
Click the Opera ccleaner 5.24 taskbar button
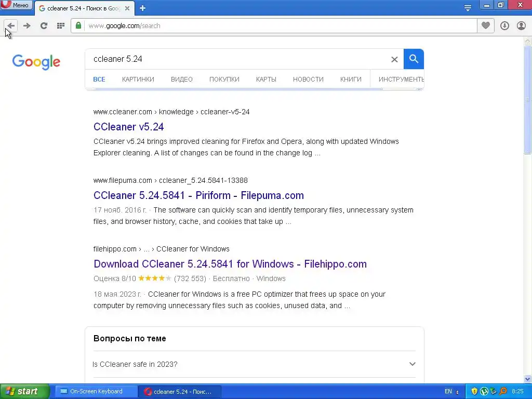click(x=180, y=392)
